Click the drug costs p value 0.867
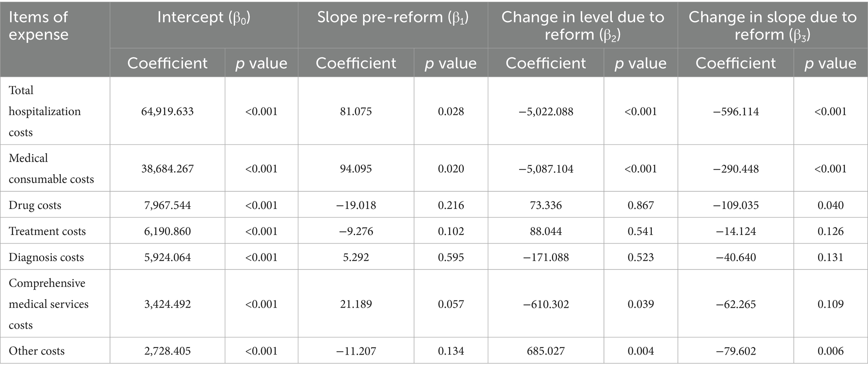Screen dimensions: 868x371 [641, 205]
